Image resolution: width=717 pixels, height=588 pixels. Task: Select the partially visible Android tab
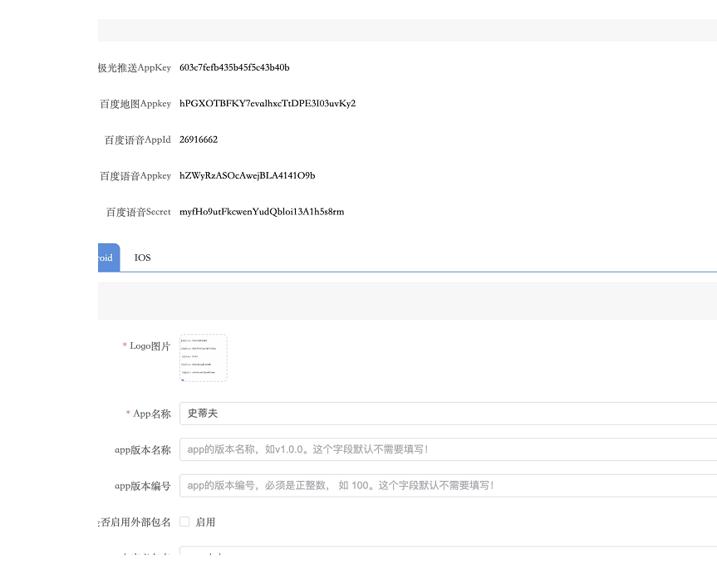click(109, 258)
